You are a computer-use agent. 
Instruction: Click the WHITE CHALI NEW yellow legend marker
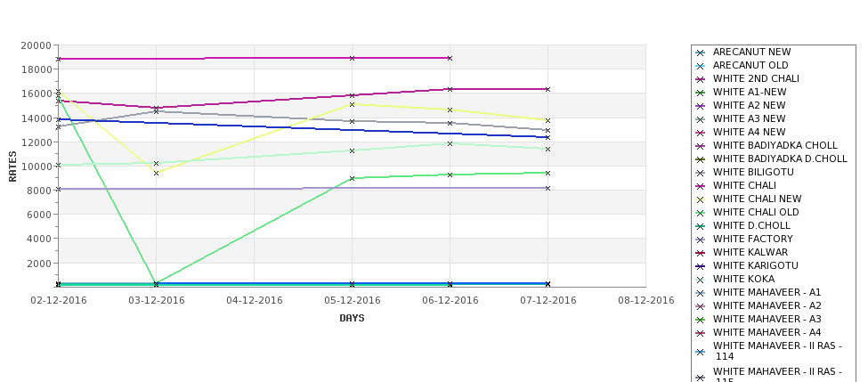point(701,199)
